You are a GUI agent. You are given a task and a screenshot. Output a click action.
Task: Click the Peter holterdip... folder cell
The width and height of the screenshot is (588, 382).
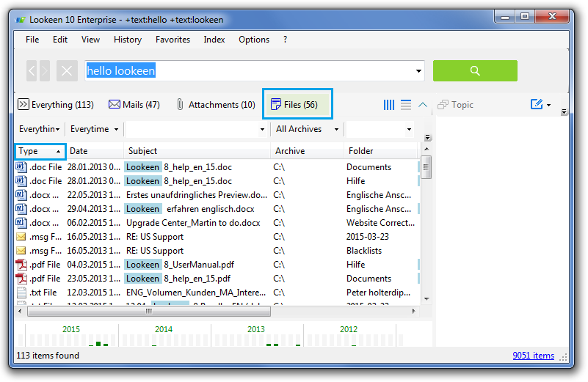coord(378,293)
